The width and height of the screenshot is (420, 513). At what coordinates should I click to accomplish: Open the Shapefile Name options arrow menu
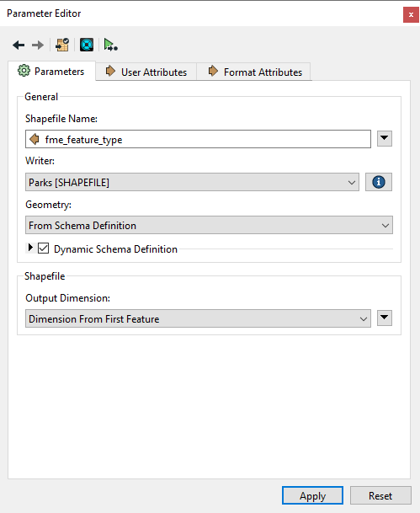[385, 139]
